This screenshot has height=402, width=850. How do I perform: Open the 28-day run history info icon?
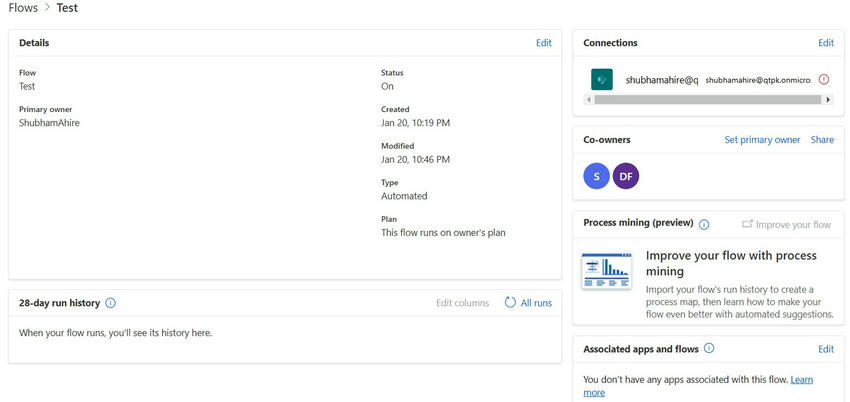click(x=110, y=303)
